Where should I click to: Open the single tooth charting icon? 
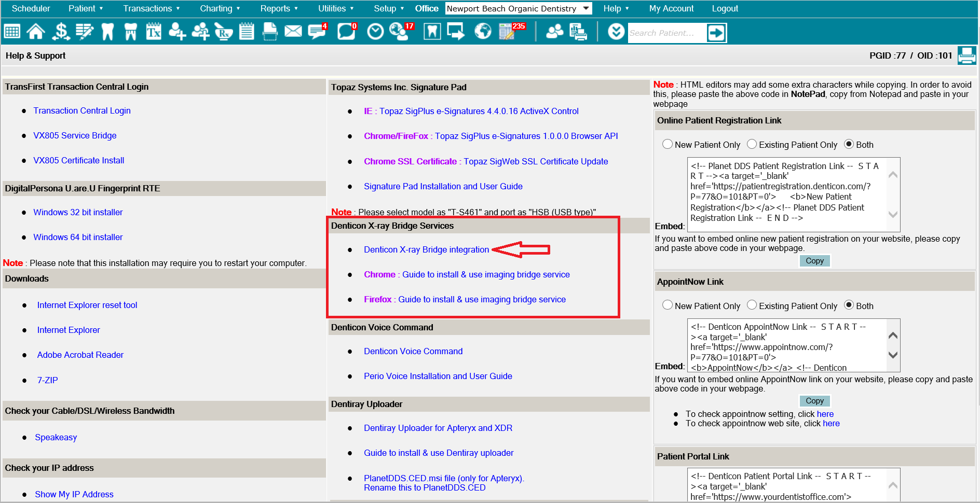107,32
